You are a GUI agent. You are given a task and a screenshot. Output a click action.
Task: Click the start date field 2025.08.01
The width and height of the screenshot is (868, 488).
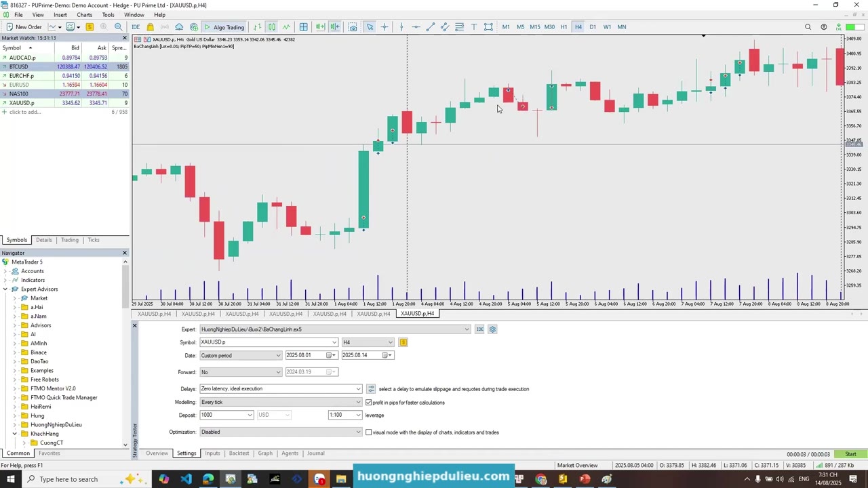coord(311,355)
